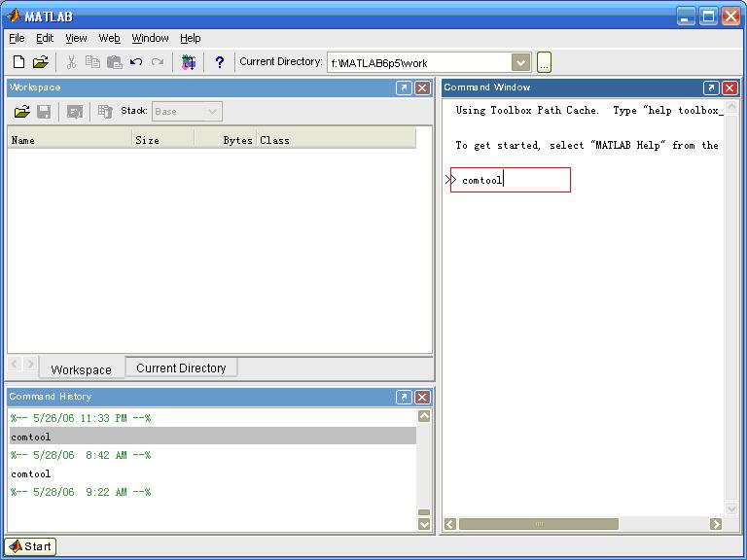Screen dimensions: 747x560
Task: Click the Copy icon in main toolbar
Action: point(92,62)
